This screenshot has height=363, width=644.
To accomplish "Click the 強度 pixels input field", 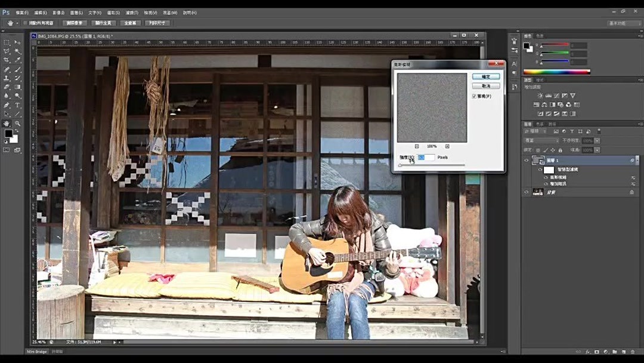I will [x=425, y=157].
